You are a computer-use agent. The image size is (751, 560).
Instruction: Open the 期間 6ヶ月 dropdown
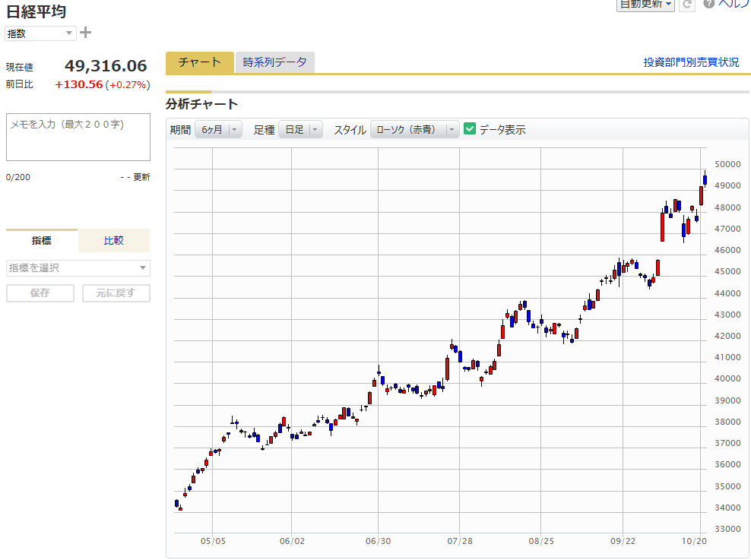[x=217, y=130]
